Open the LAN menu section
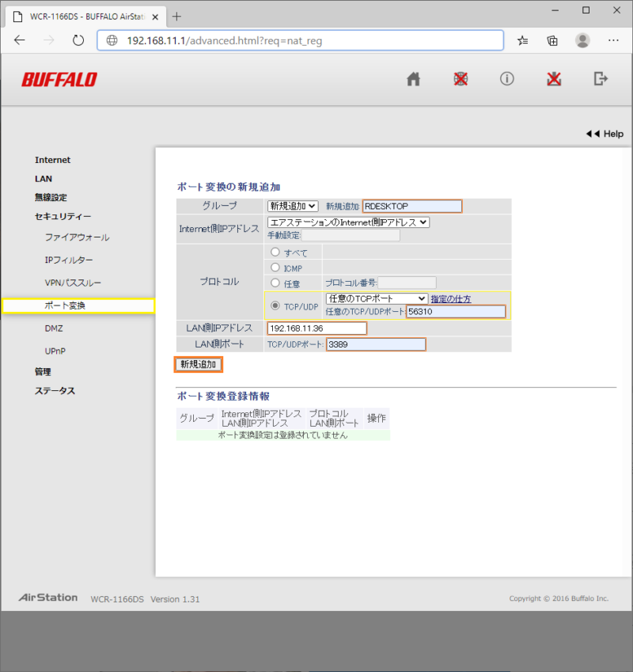The height and width of the screenshot is (672, 633). 44,179
